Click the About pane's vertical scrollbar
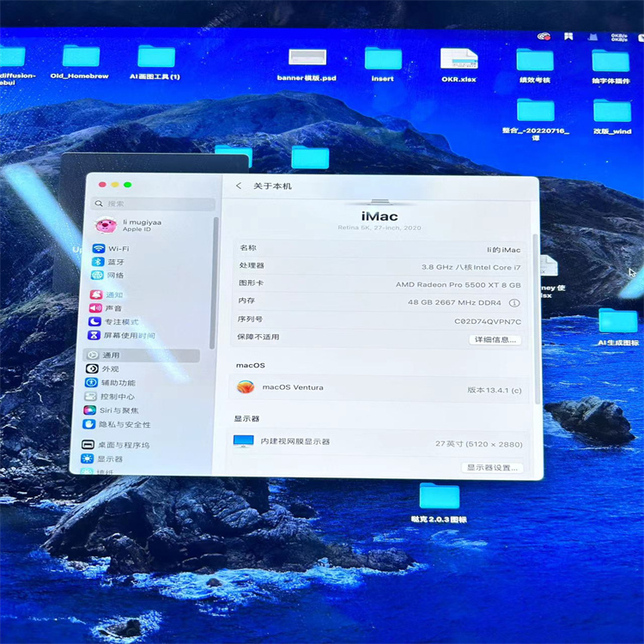Viewport: 644px width, 644px height. 537,319
